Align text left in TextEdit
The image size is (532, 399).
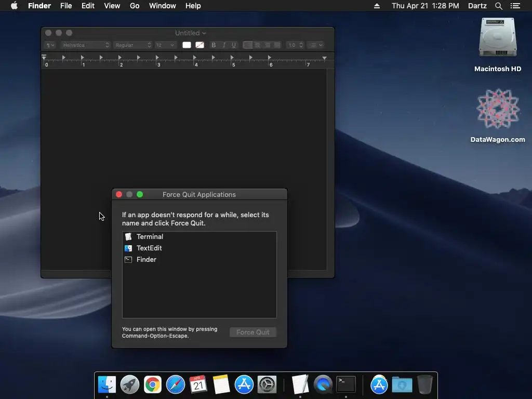tap(248, 45)
